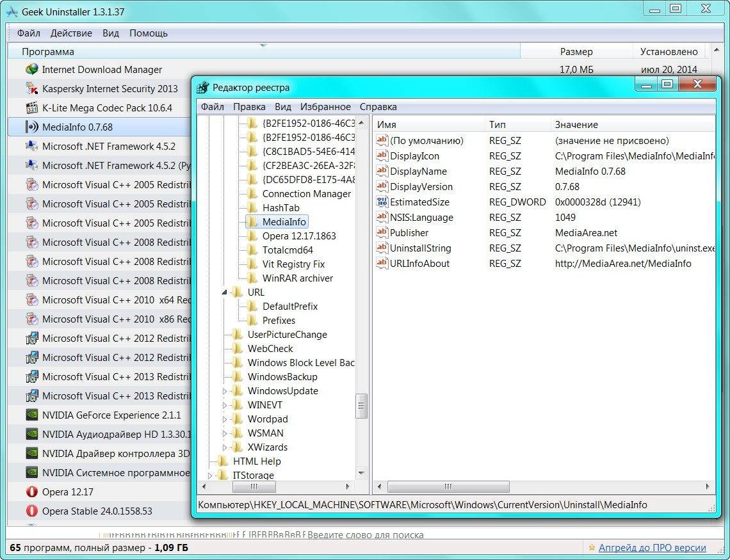The height and width of the screenshot is (560, 730).
Task: Click Имя column header in registry values
Action: point(429,124)
